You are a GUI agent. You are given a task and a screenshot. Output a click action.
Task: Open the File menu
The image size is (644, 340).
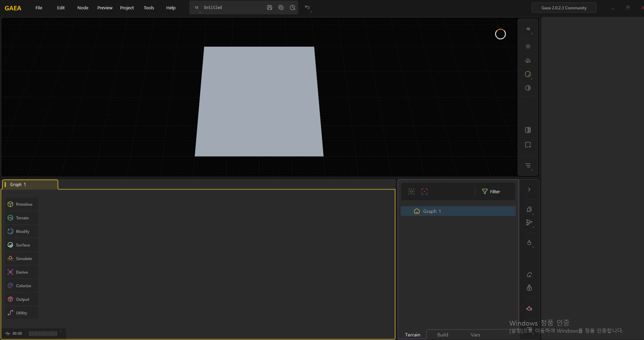(x=39, y=8)
